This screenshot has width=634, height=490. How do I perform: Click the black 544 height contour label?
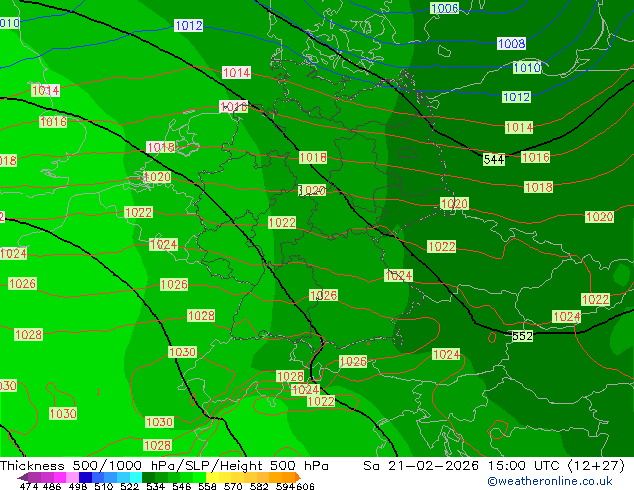[494, 159]
